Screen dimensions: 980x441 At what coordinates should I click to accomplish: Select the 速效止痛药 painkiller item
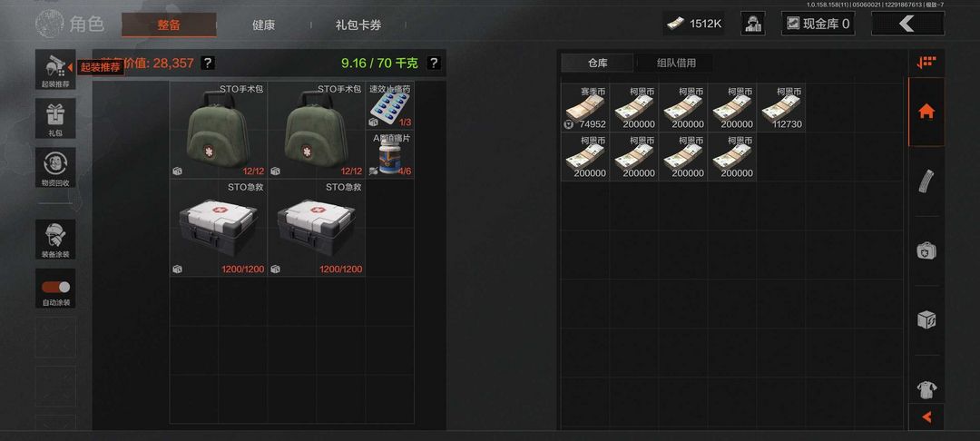389,105
